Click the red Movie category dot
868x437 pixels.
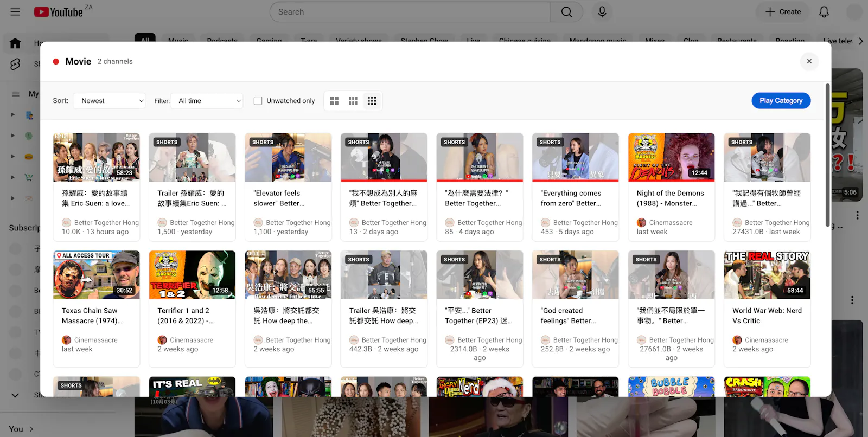pyautogui.click(x=56, y=62)
